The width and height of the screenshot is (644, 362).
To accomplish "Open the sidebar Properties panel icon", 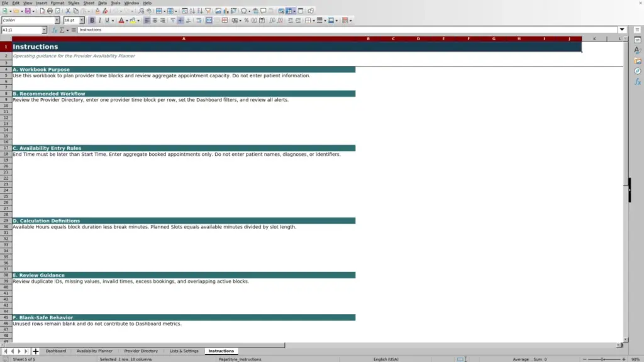I will (638, 40).
